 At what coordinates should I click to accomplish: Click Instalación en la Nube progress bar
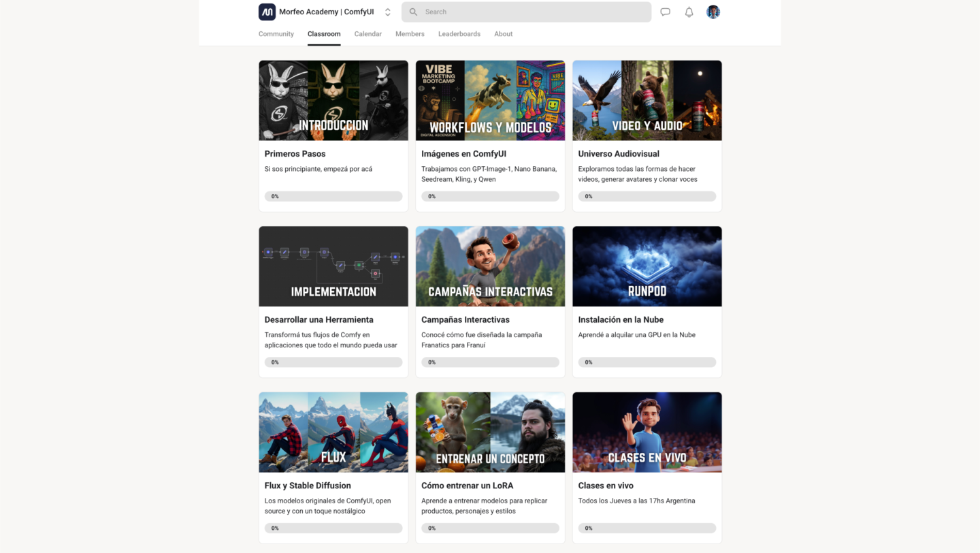point(647,362)
